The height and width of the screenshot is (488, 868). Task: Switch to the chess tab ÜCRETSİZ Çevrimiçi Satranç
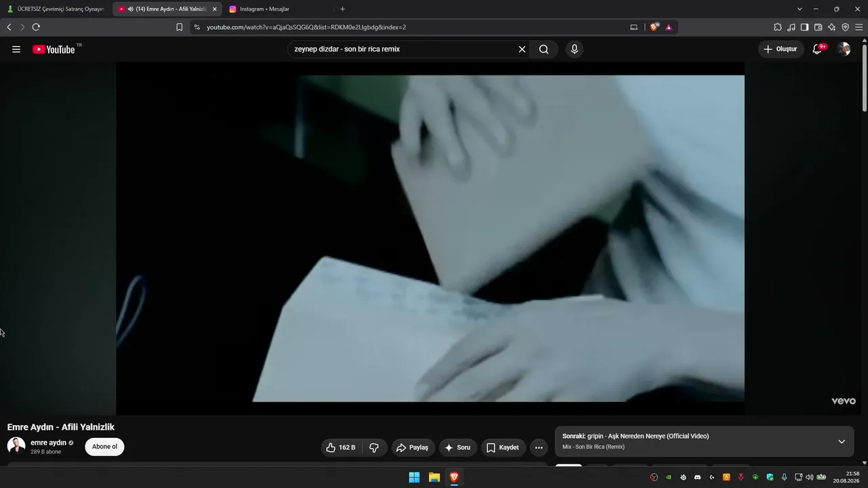coord(56,9)
